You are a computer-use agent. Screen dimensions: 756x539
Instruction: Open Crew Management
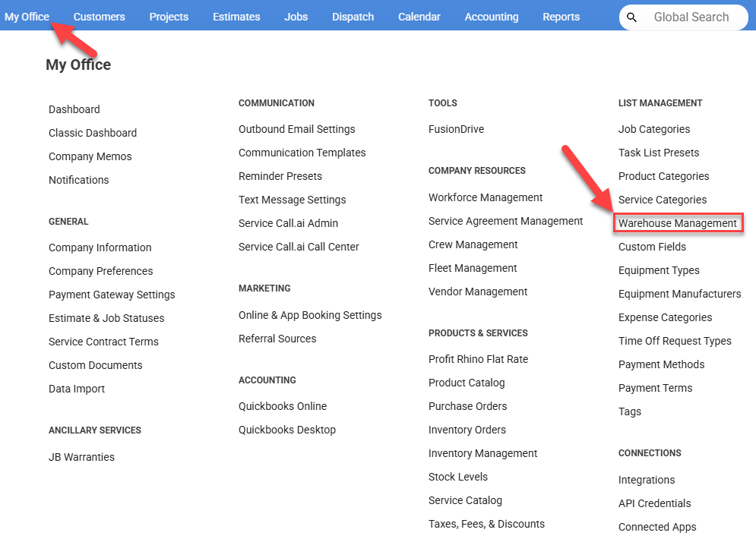pos(473,244)
